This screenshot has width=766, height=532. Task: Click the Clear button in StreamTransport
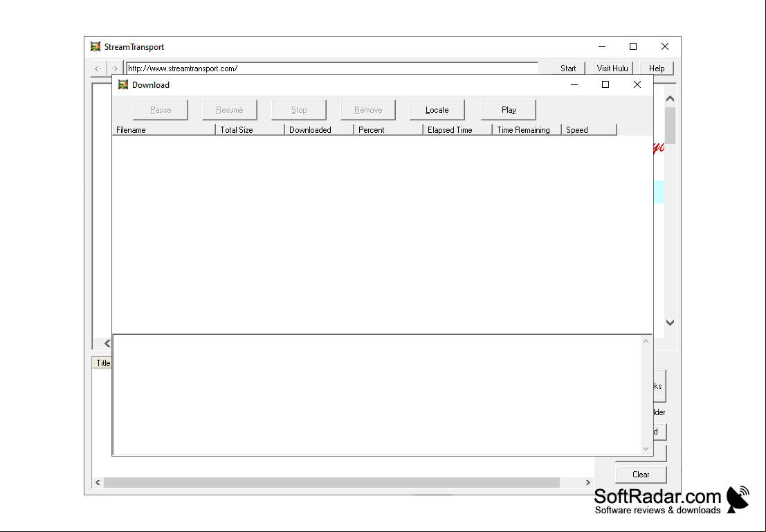click(641, 475)
